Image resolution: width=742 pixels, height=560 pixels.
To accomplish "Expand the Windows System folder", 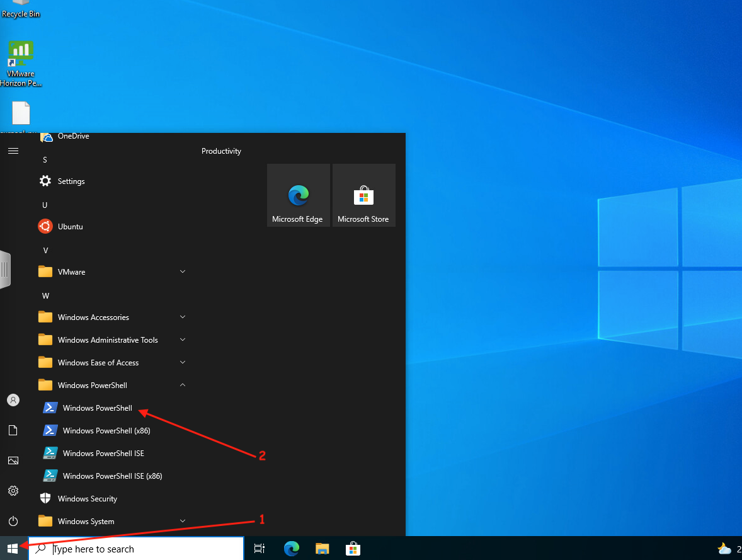I will click(x=86, y=522).
